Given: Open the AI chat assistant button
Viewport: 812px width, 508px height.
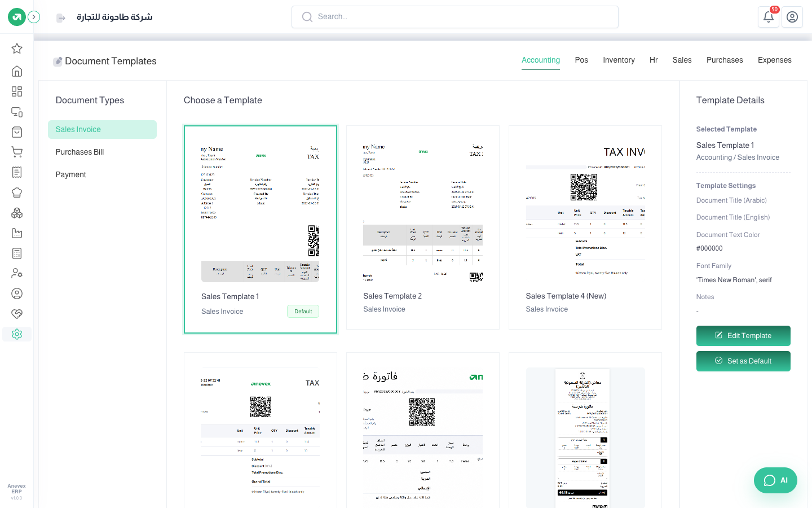Looking at the screenshot, I should [775, 480].
